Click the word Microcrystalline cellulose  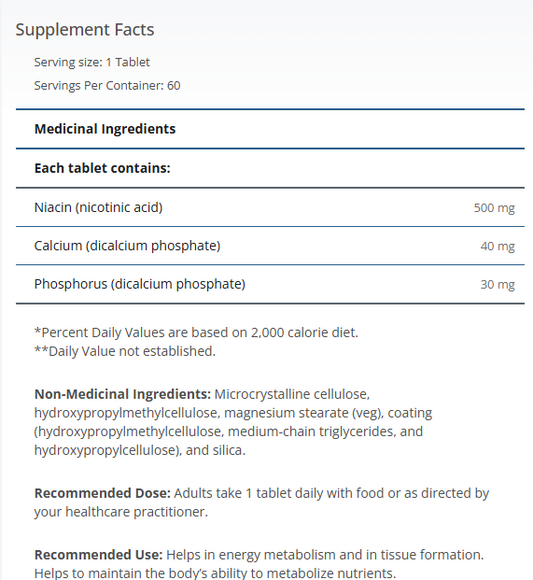pyautogui.click(x=292, y=394)
